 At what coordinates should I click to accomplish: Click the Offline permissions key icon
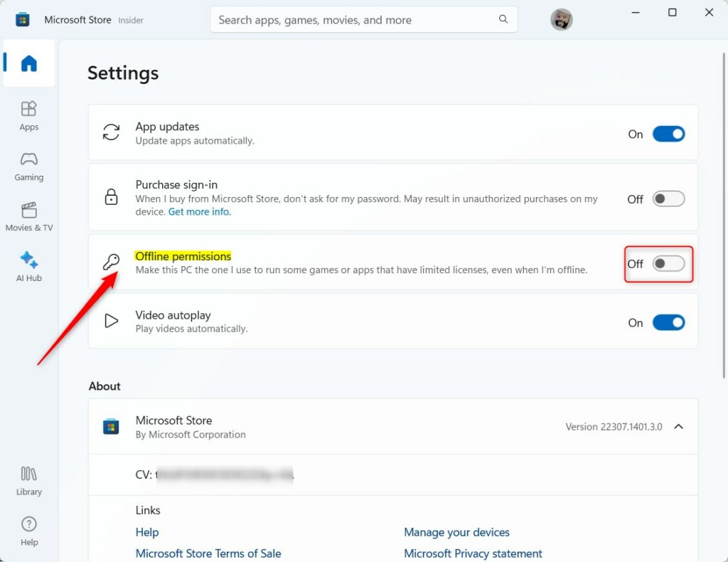click(x=111, y=262)
